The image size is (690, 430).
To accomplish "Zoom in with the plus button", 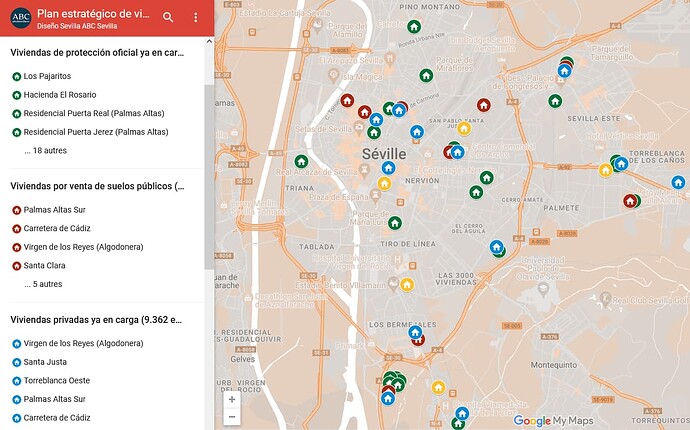I will pyautogui.click(x=232, y=400).
